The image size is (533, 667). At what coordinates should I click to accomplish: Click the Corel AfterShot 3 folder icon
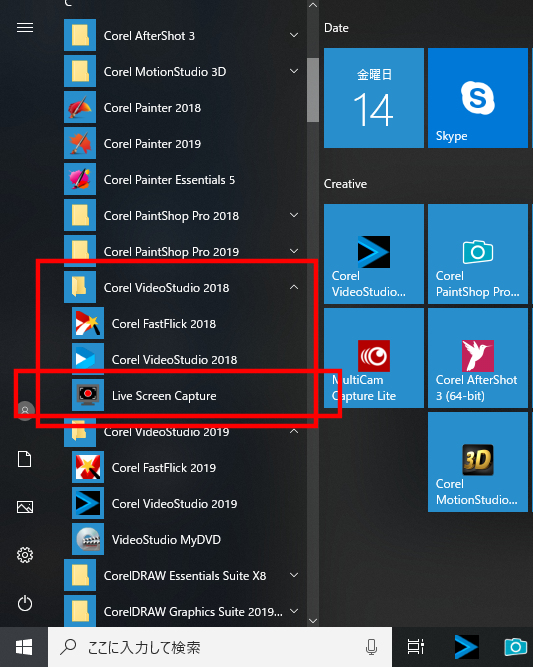click(x=80, y=35)
